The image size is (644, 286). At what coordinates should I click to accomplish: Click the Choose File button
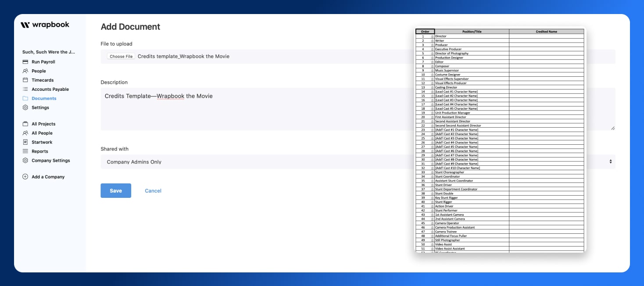(120, 56)
